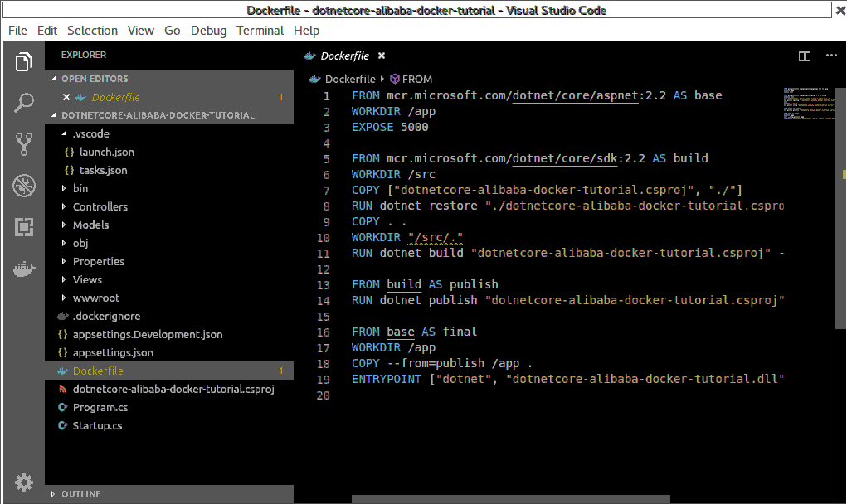Screen dimensions: 847x504
Task: Click the .dockerignore whale icon
Action: coord(63,316)
